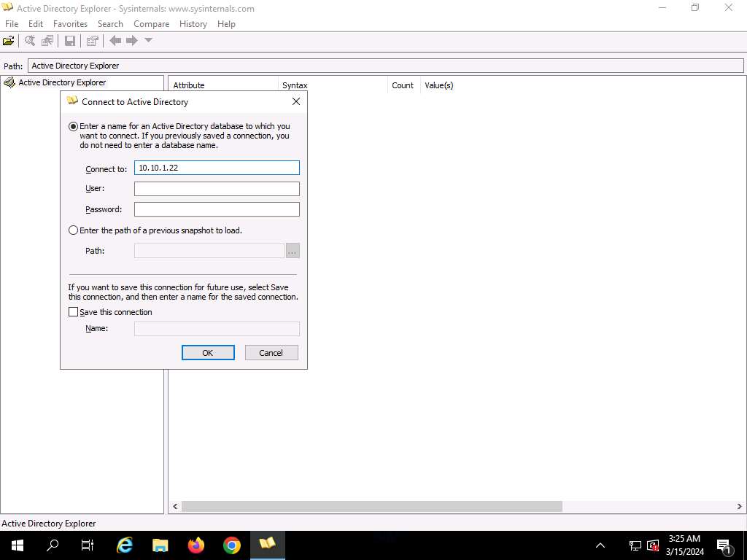The image size is (747, 560).
Task: Open the Favorites menu
Action: [70, 24]
